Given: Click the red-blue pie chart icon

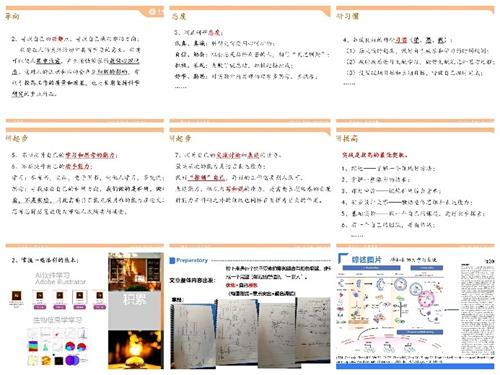Looking at the screenshot, I should 70,347.
